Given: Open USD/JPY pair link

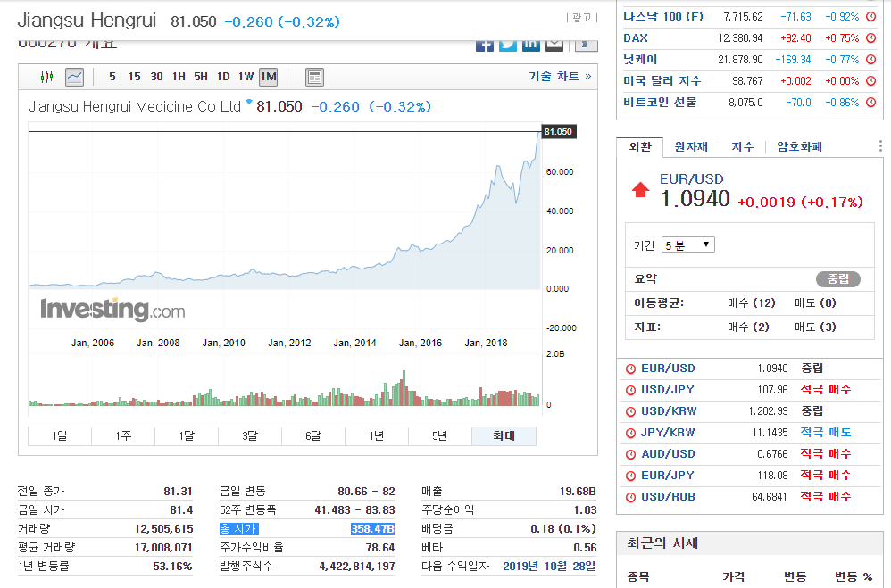Looking at the screenshot, I should coord(668,390).
